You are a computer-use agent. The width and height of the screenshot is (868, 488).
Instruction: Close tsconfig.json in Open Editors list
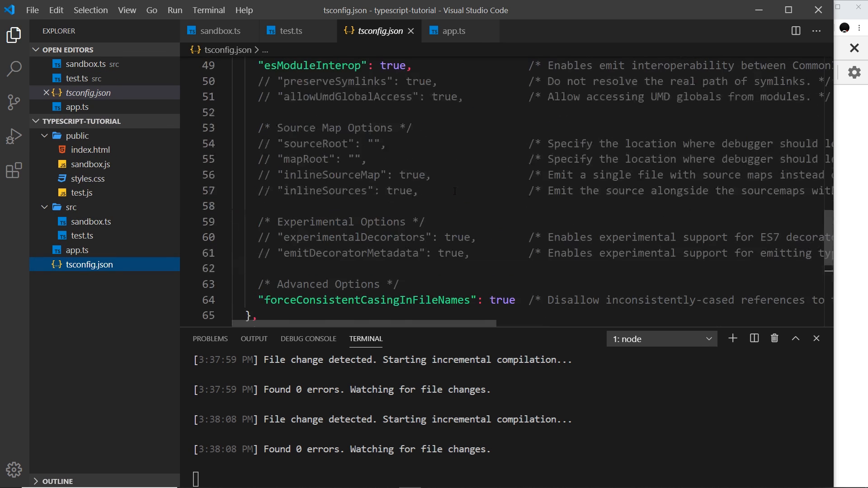46,93
